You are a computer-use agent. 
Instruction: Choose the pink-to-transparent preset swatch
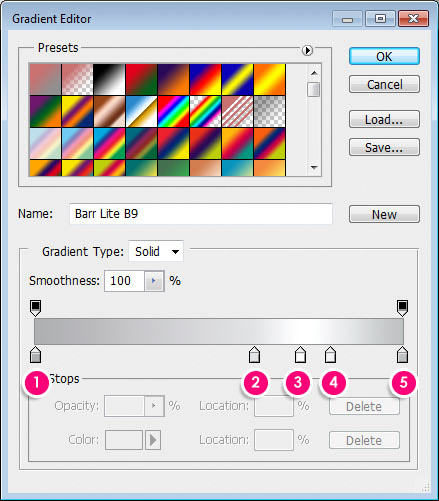pos(77,79)
